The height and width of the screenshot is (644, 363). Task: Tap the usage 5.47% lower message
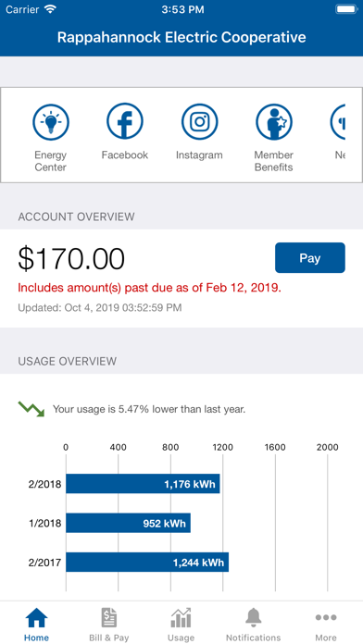tap(149, 410)
